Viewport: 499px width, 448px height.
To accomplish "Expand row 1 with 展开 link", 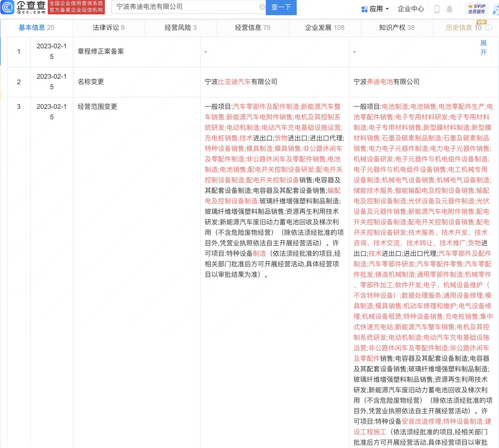I will [x=483, y=48].
